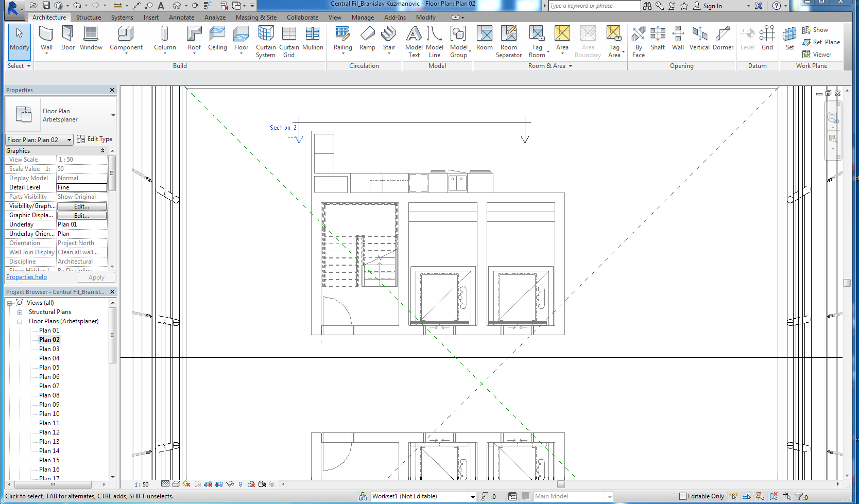The image size is (859, 504).
Task: Select the Curtain Grid tool
Action: pyautogui.click(x=289, y=42)
